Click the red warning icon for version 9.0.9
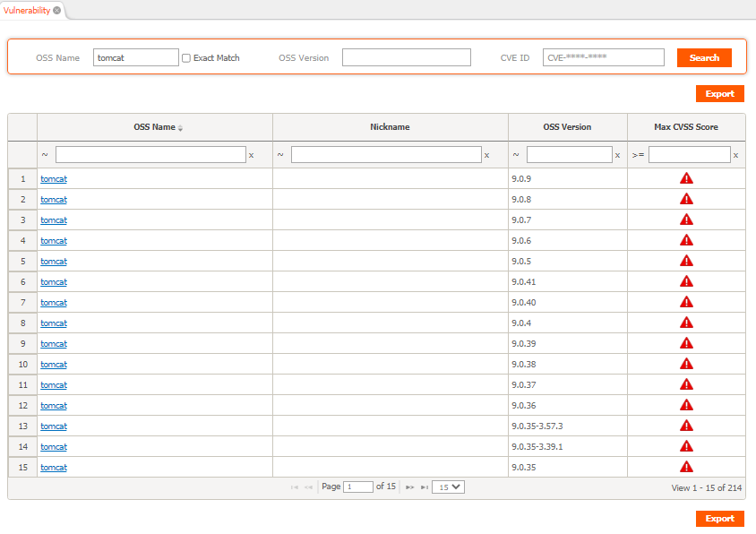Viewport: 756px width, 534px height. click(686, 178)
